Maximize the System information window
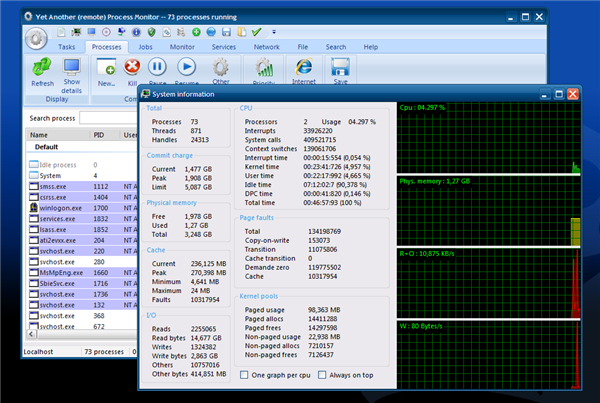Viewport: 600px width, 403px height. (559, 94)
